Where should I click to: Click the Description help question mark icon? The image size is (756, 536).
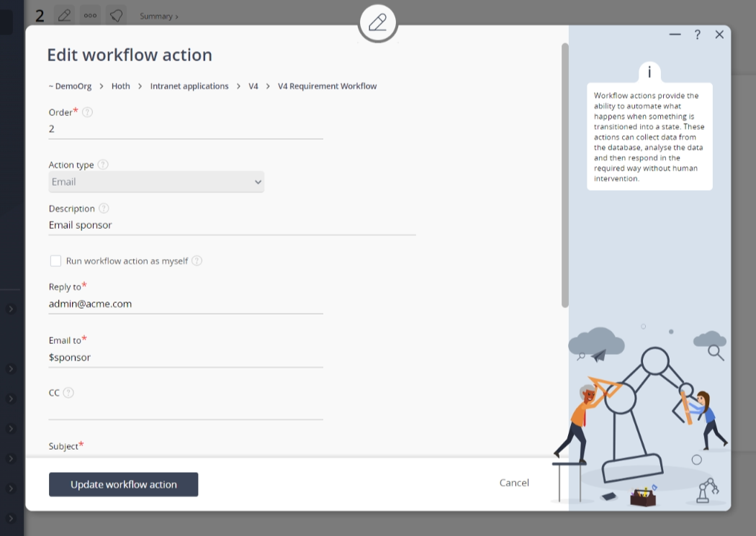104,209
